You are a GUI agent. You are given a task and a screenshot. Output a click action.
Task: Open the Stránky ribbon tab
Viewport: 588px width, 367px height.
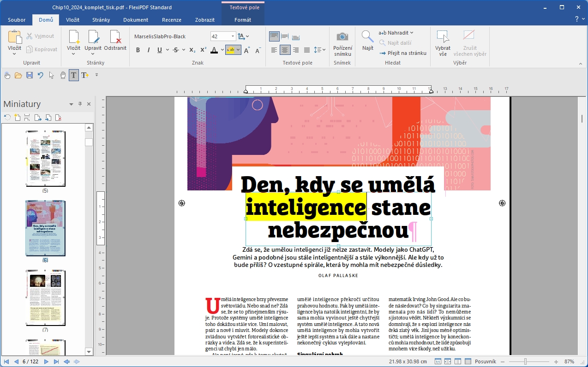tap(101, 20)
